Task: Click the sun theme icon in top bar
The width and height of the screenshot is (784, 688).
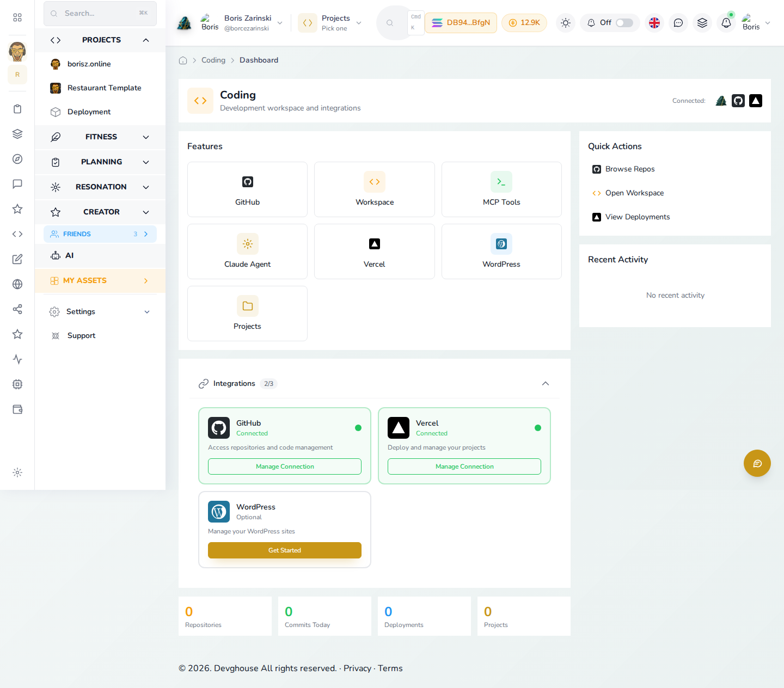Action: pos(566,23)
